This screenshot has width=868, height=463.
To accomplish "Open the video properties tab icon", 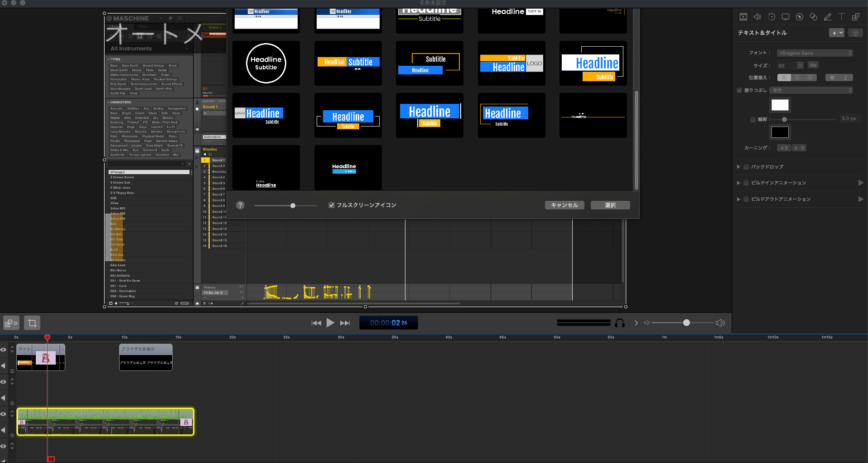I will (743, 17).
